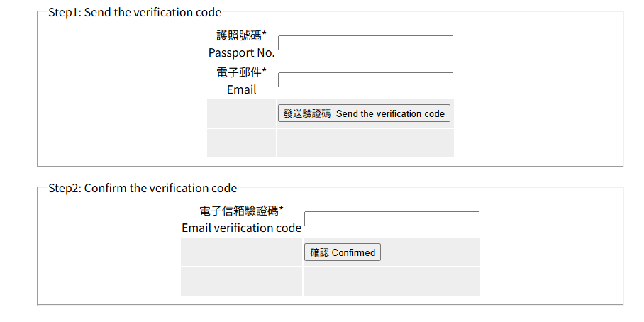Click the "Email verification code" English label text
This screenshot has height=322, width=644.
[x=241, y=228]
